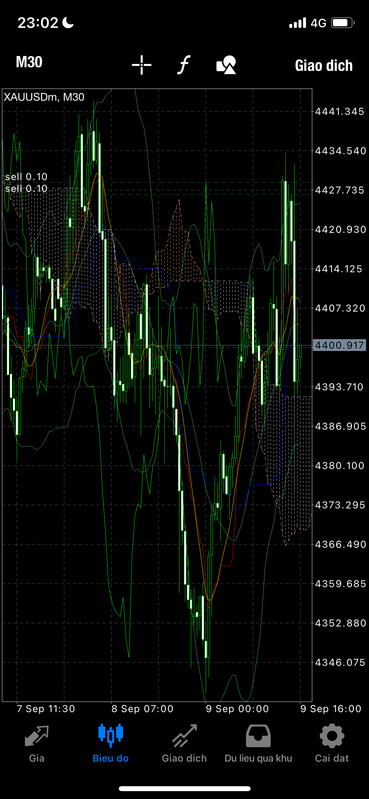The width and height of the screenshot is (369, 799).
Task: Click the 4352.880 price scale label
Action: point(340,623)
